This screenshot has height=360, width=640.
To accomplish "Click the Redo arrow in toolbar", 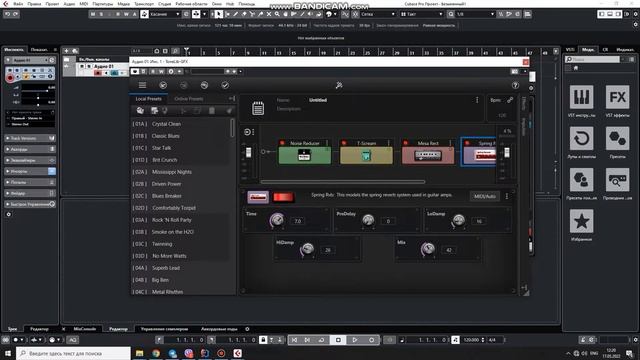I will [x=16, y=14].
